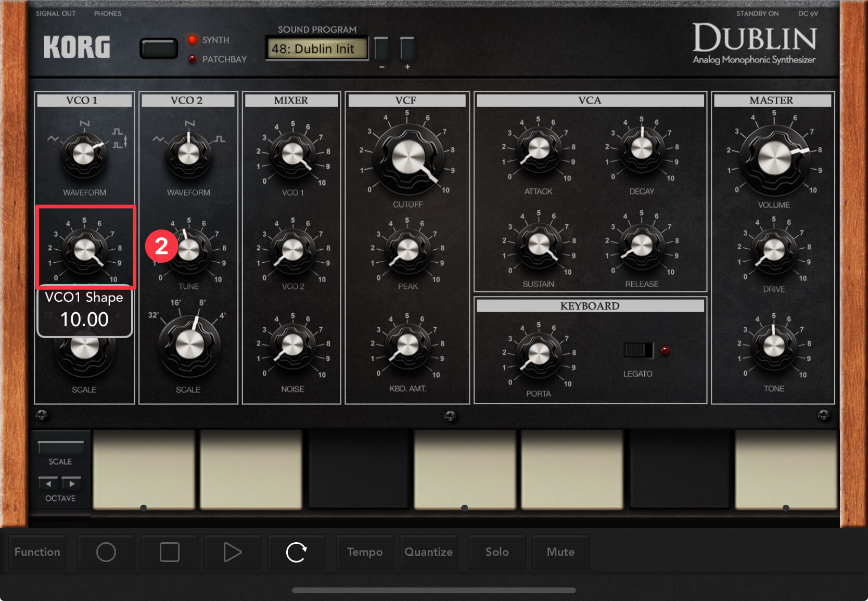Click the Master Volume knob

(773, 158)
